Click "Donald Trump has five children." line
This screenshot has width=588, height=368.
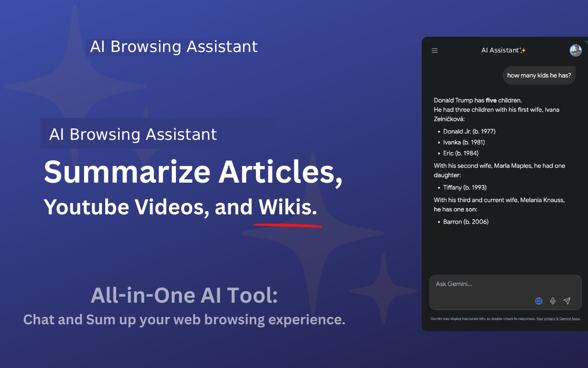(478, 100)
